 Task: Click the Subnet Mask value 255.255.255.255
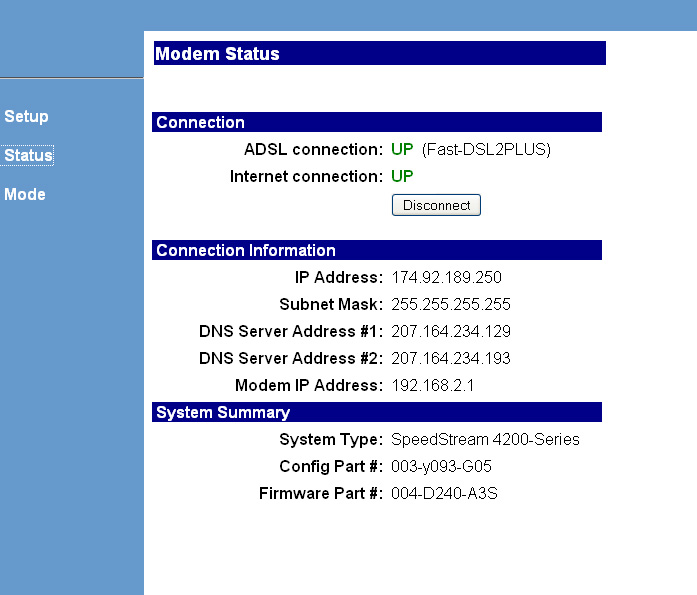pyautogui.click(x=451, y=304)
